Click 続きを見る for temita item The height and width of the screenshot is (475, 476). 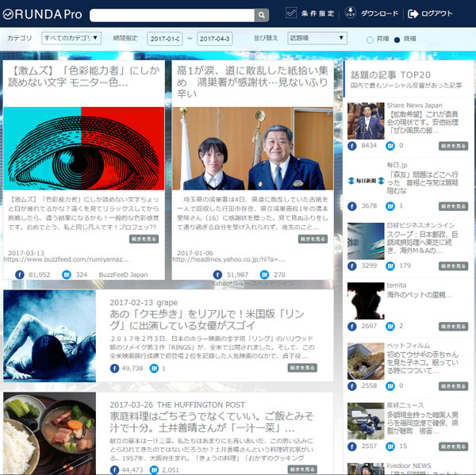tap(453, 327)
